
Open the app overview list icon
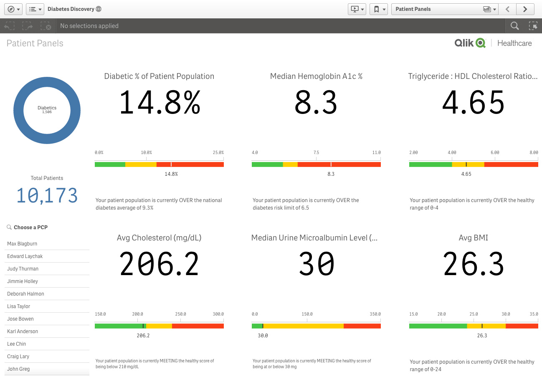35,9
